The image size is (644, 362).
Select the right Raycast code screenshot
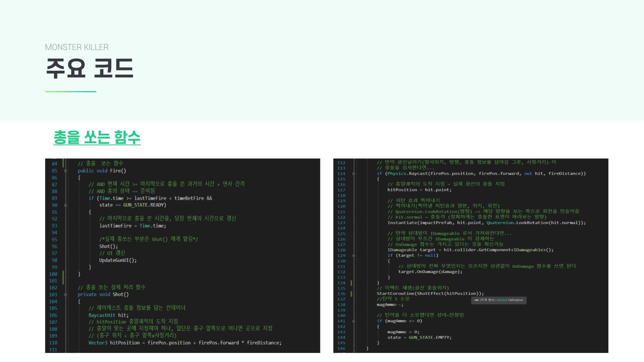click(470, 255)
